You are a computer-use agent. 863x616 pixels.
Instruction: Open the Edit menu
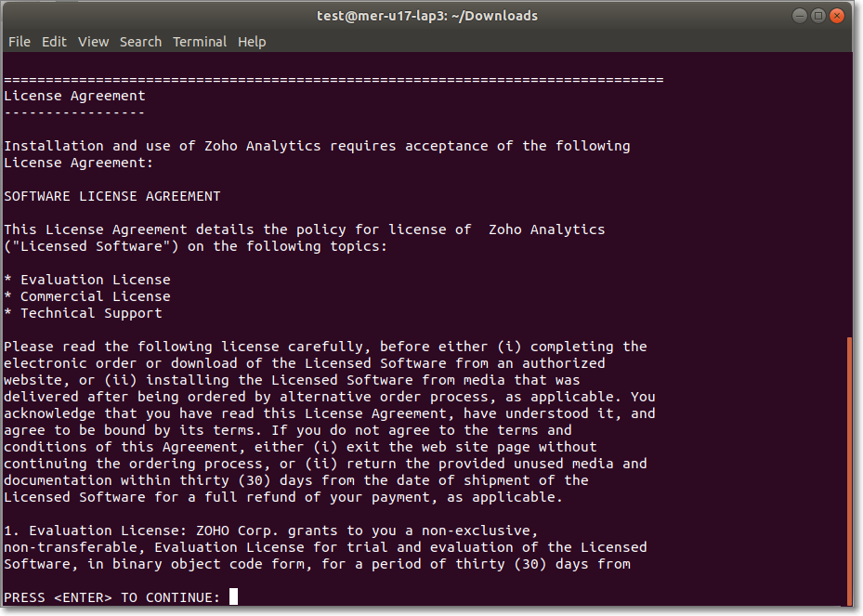coord(54,42)
